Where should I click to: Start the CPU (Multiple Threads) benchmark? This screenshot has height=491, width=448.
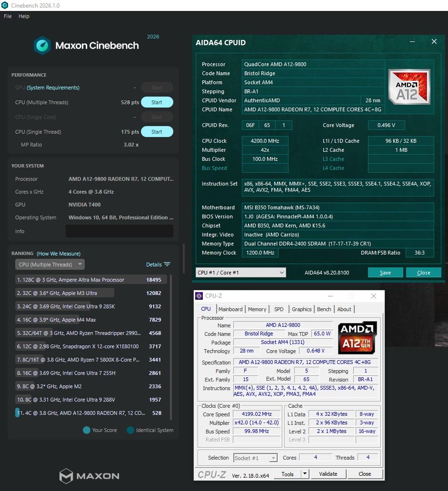[157, 102]
